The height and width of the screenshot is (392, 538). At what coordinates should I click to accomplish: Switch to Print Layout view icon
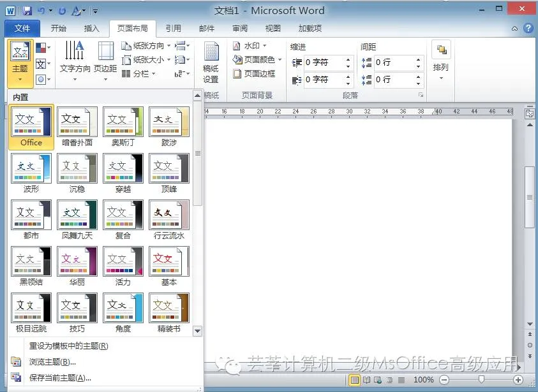click(354, 380)
